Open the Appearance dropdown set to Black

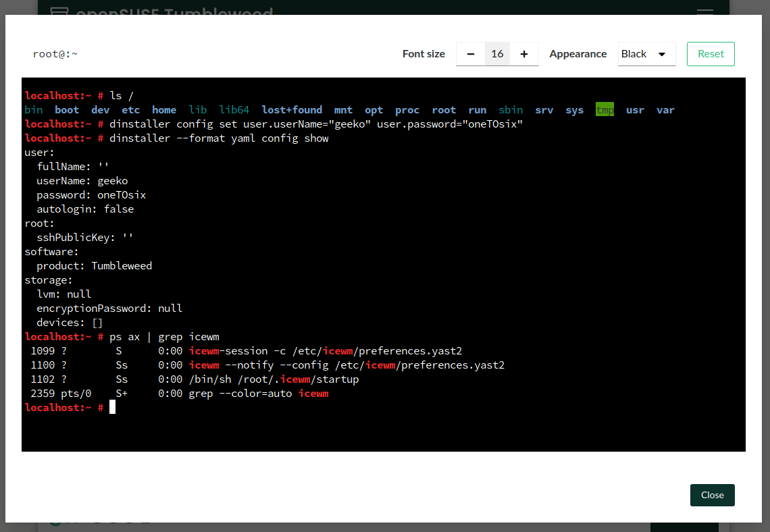(646, 54)
